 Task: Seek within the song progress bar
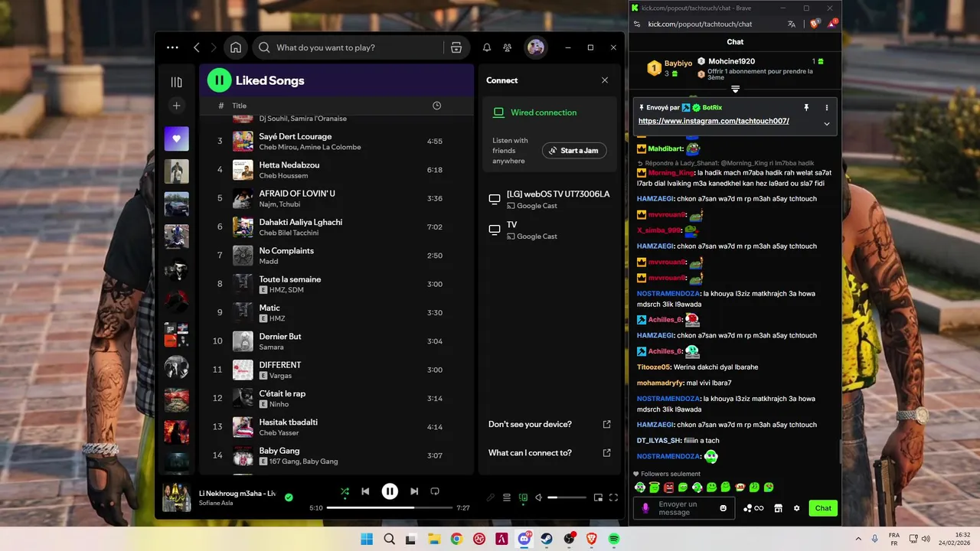coord(390,507)
